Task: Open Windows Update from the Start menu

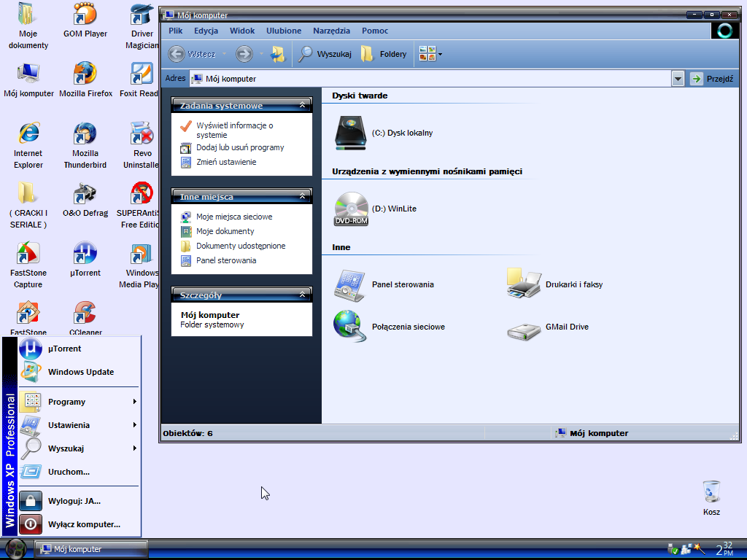Action: (x=79, y=372)
